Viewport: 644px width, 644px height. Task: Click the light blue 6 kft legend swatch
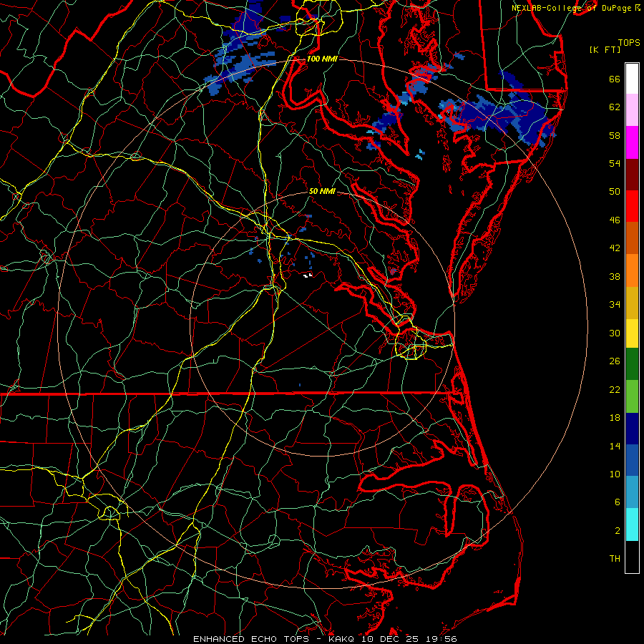pos(632,492)
